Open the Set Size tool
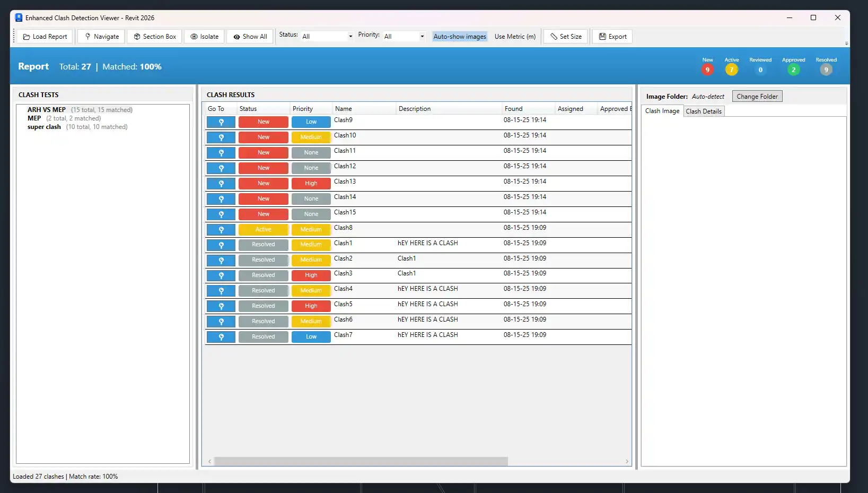 pyautogui.click(x=565, y=37)
